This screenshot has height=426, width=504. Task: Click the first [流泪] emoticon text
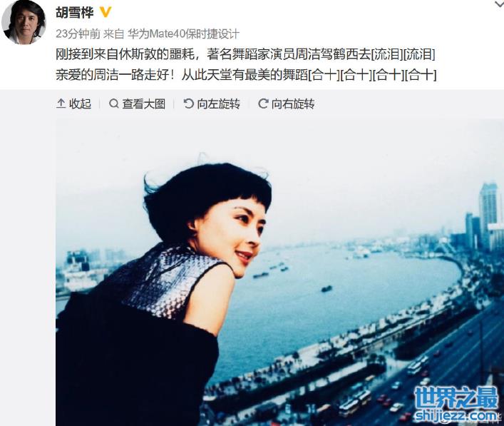(387, 54)
